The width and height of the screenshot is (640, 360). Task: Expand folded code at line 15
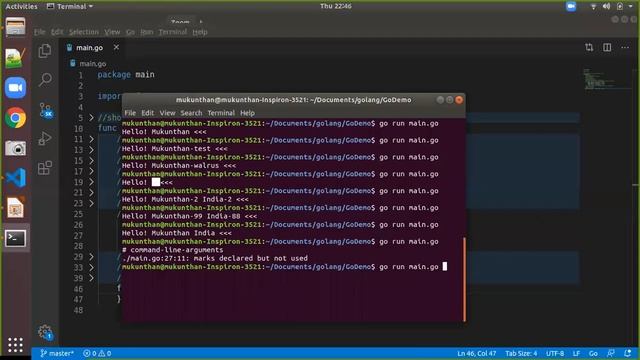(x=91, y=160)
